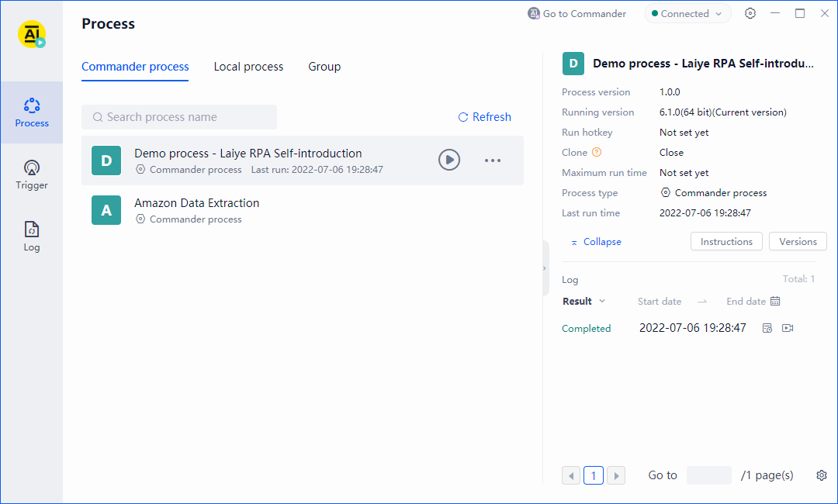Viewport: 838px width, 504px height.
Task: Switch to Group tab
Action: pos(324,67)
